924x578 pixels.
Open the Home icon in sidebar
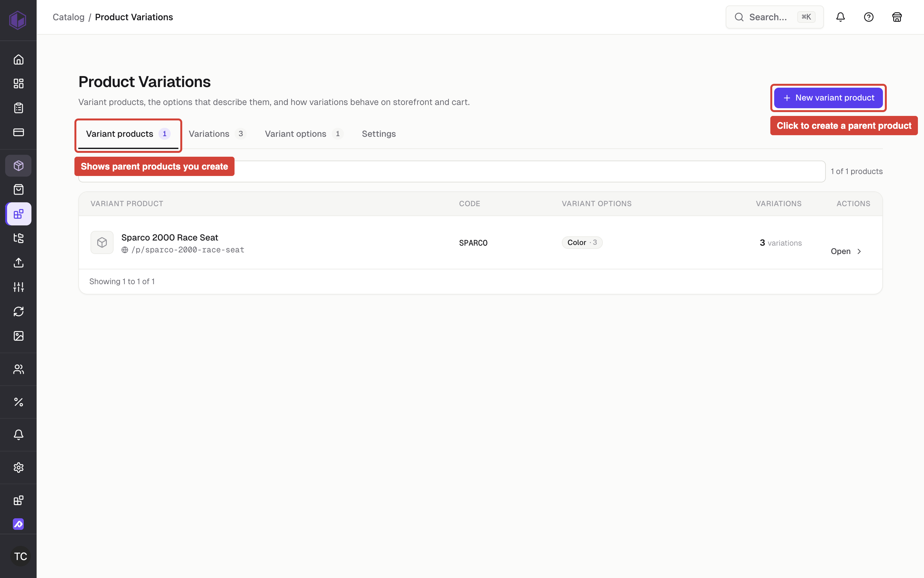[x=18, y=60]
